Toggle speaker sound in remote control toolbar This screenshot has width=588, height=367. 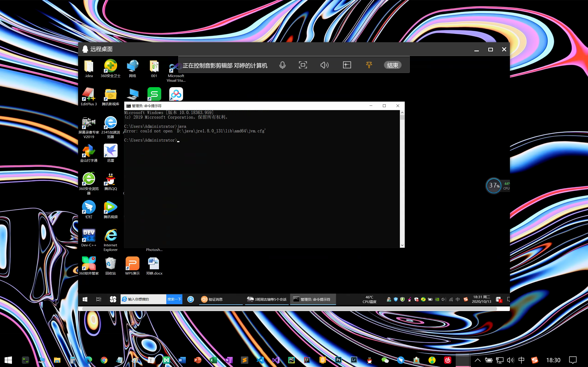[324, 65]
